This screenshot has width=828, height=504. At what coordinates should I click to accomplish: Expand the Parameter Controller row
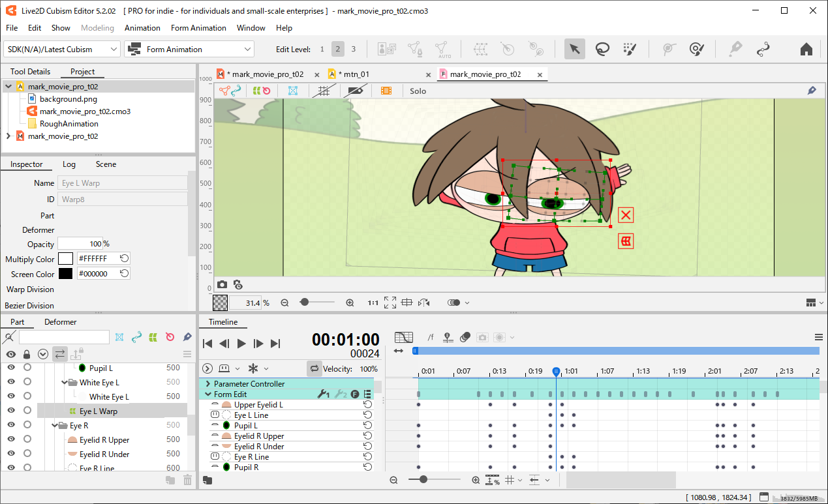208,384
